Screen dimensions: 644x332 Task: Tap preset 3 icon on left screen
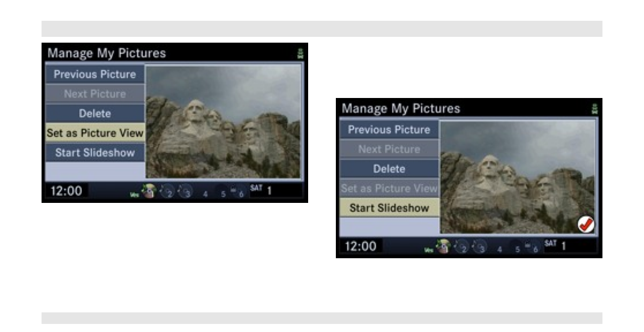185,191
